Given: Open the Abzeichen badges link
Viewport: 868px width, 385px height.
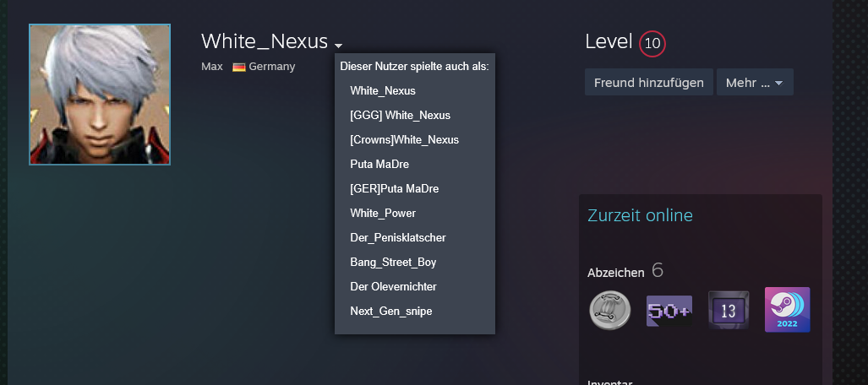Looking at the screenshot, I should click(x=615, y=272).
